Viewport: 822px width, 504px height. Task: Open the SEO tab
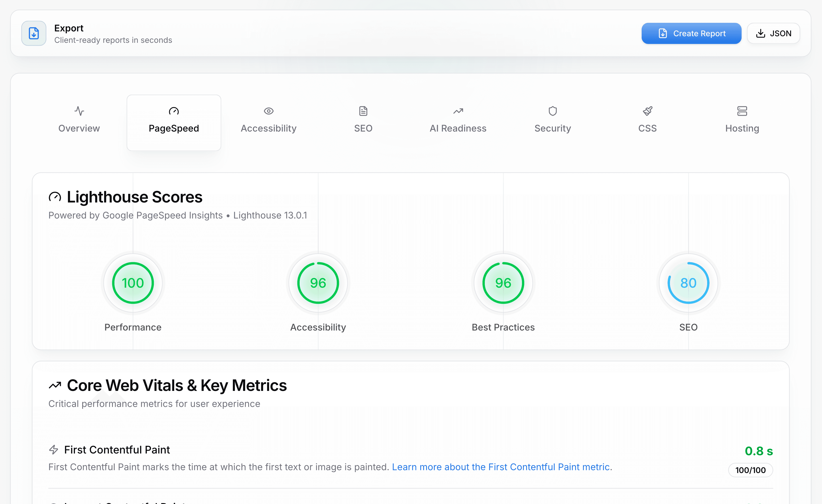[363, 122]
